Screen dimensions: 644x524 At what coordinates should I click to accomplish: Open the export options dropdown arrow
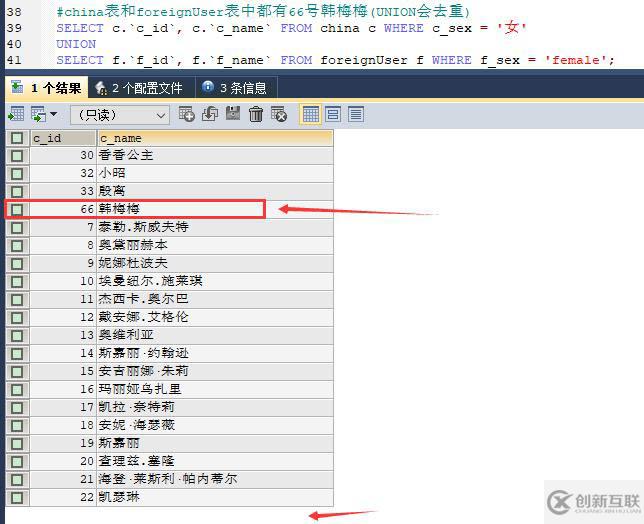click(x=54, y=114)
